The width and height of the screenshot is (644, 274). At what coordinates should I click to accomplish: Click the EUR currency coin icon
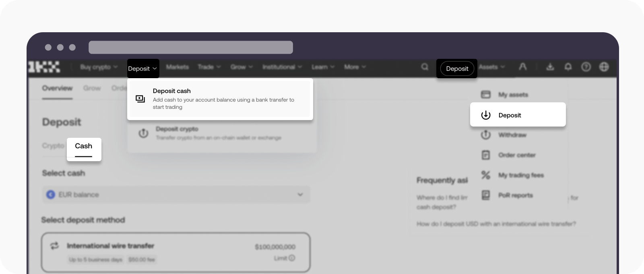coord(51,195)
